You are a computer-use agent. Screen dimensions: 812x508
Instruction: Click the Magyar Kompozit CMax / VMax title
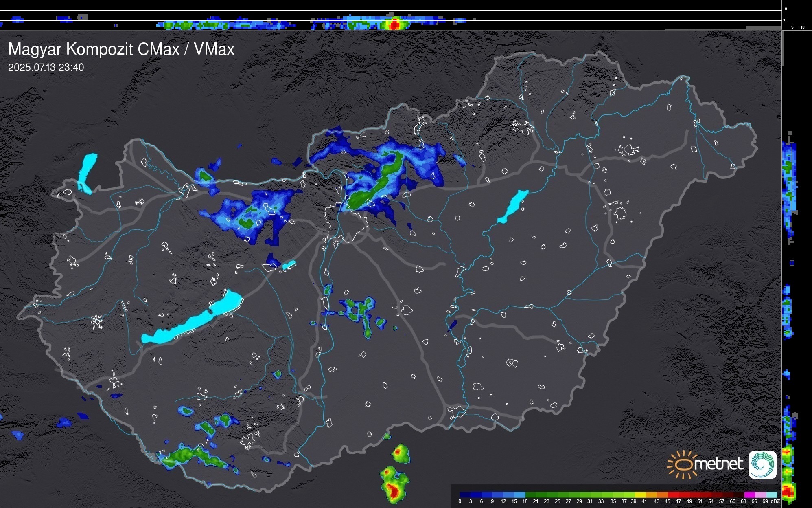pyautogui.click(x=121, y=49)
